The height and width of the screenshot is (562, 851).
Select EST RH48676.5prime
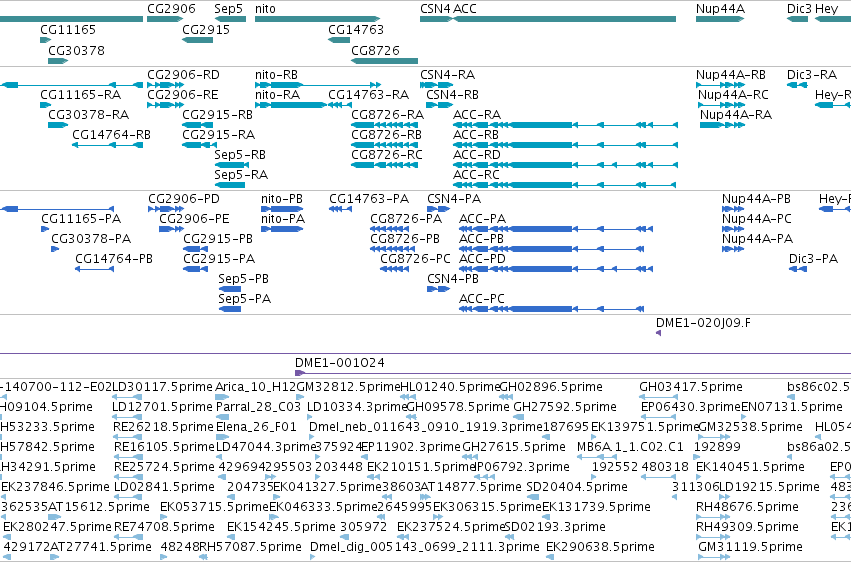747,507
